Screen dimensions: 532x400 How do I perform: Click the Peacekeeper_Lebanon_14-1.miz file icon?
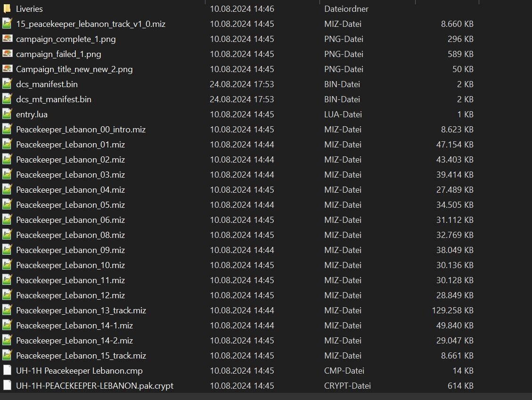pyautogui.click(x=7, y=325)
